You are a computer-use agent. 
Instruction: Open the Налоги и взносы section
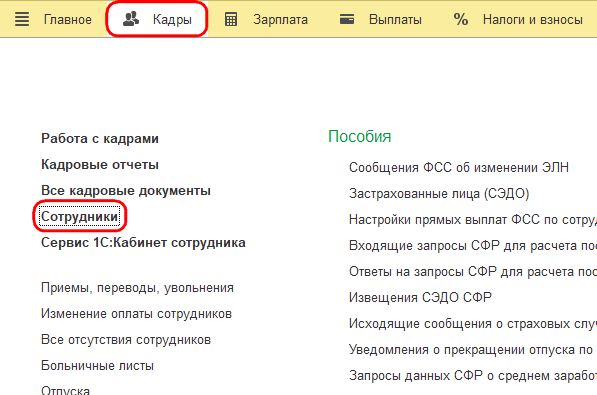(x=533, y=19)
